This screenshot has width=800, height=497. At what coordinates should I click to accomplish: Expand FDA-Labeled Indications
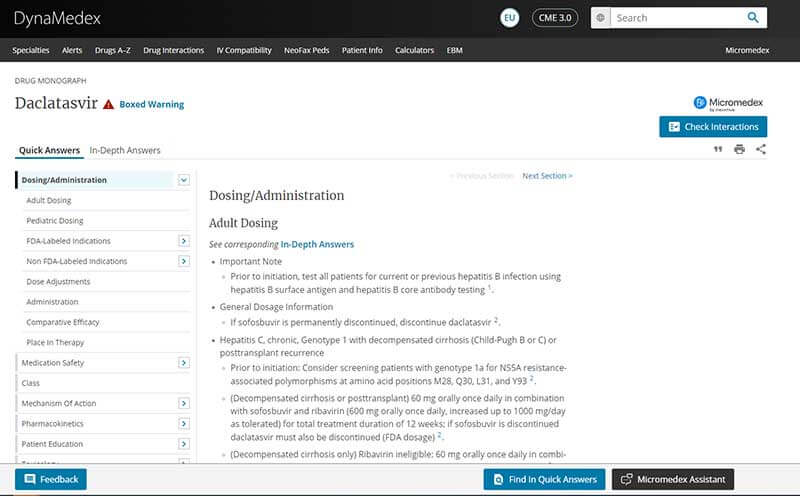[183, 241]
